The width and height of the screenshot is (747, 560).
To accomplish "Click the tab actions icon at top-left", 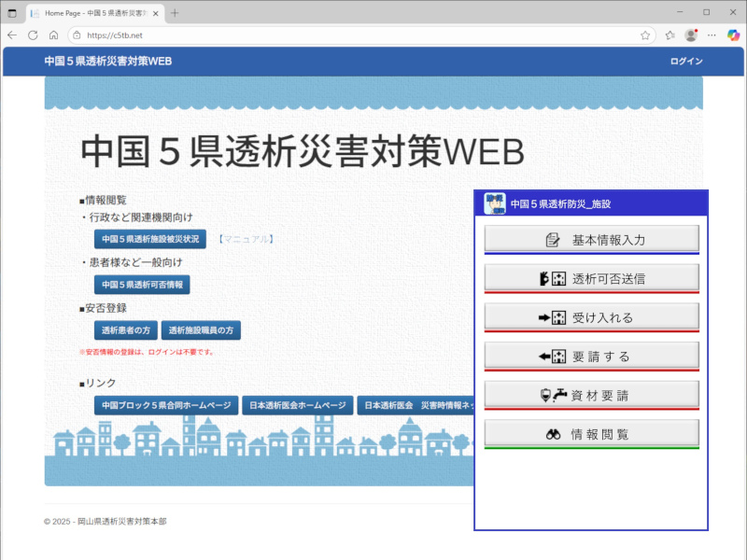I will pos(12,13).
